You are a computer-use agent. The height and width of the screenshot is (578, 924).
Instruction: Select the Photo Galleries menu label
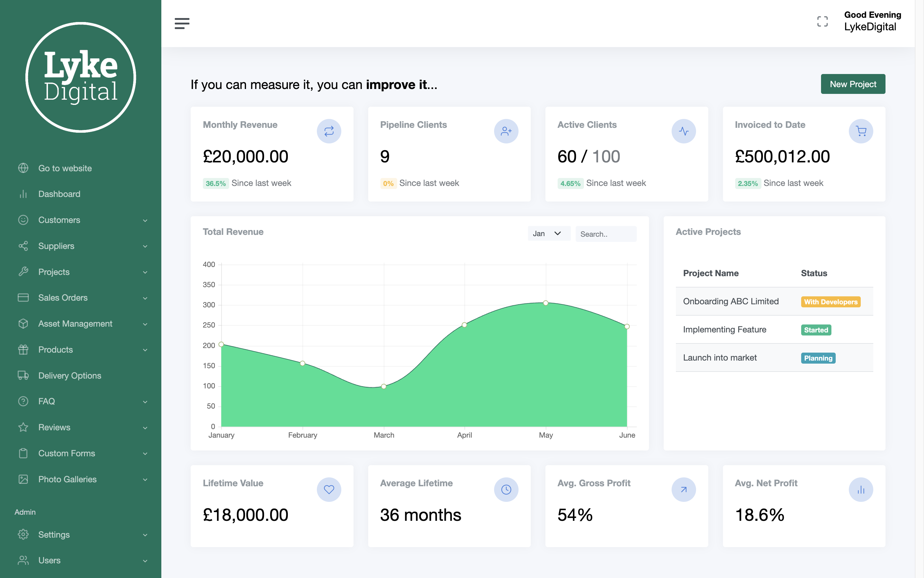pos(68,479)
